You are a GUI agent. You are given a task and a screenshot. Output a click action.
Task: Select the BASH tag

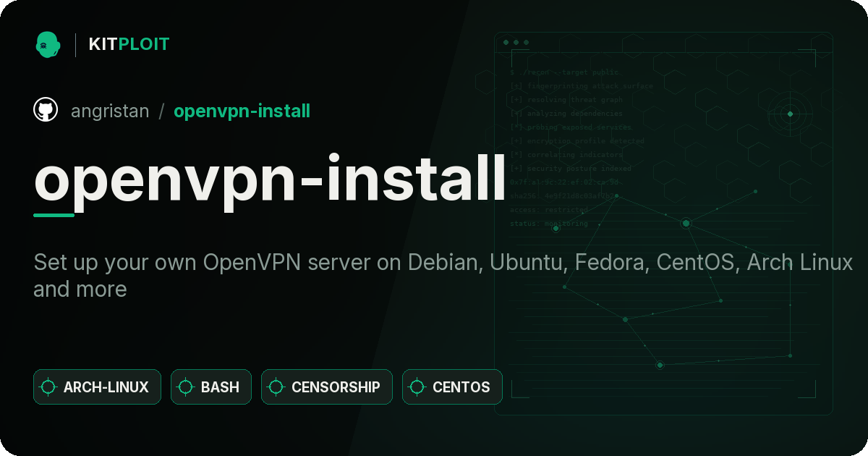point(210,387)
